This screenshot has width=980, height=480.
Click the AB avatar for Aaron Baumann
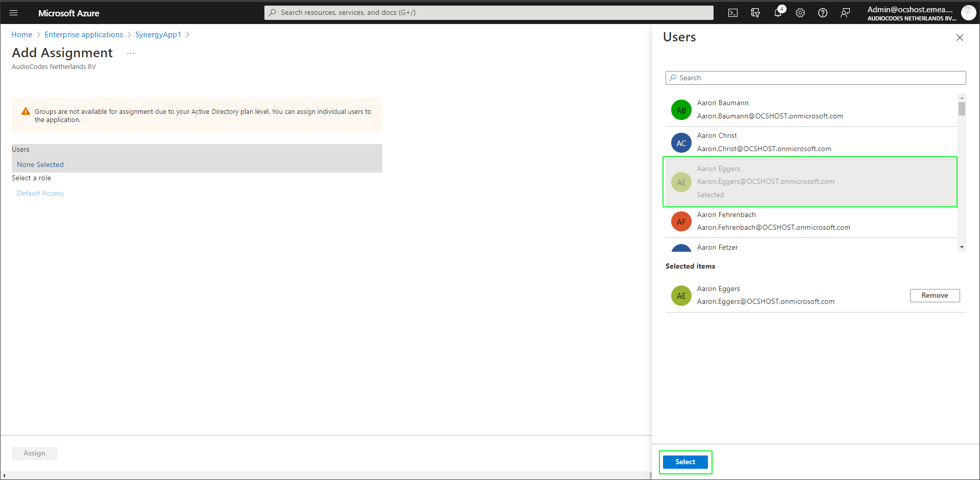[x=681, y=110]
